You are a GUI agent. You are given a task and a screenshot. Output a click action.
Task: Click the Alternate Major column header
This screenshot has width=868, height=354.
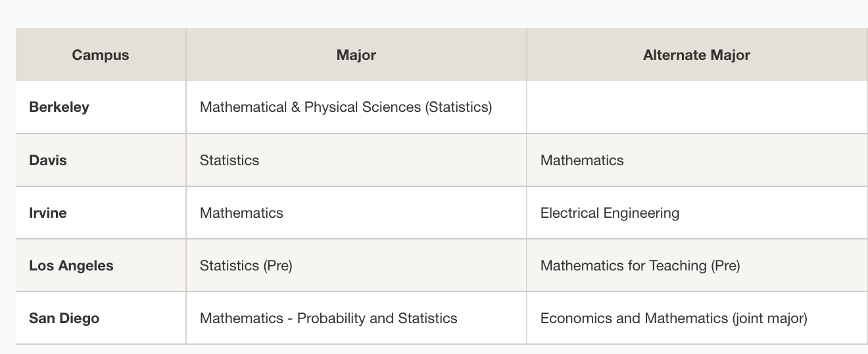[x=696, y=55]
